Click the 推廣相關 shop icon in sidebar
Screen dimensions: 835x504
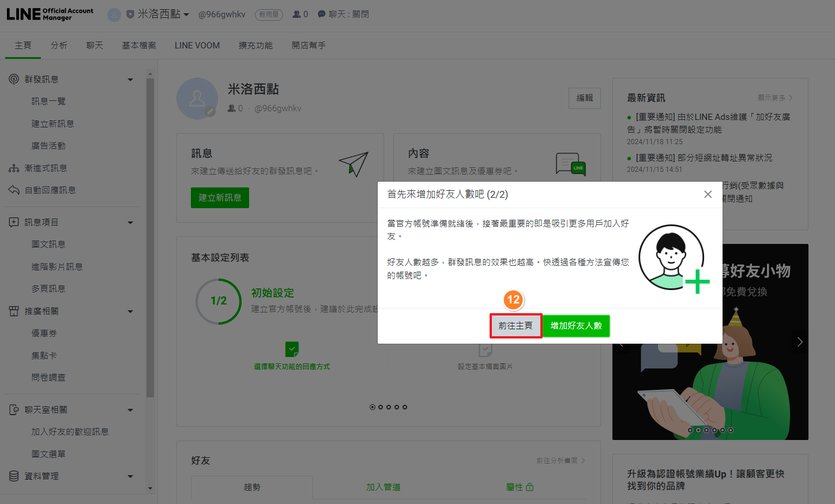(14, 311)
